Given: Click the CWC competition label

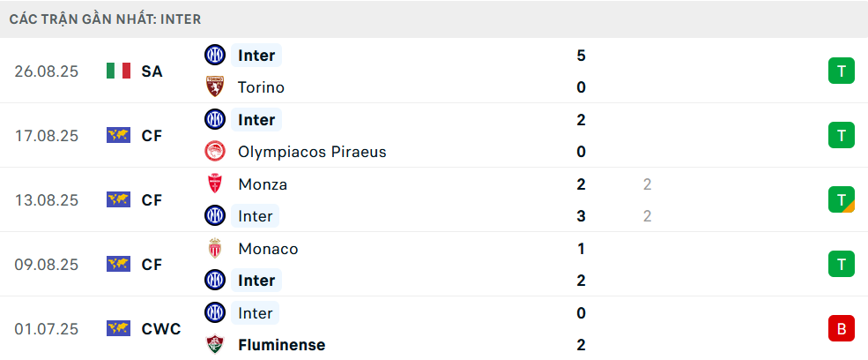Looking at the screenshot, I should point(160,329).
